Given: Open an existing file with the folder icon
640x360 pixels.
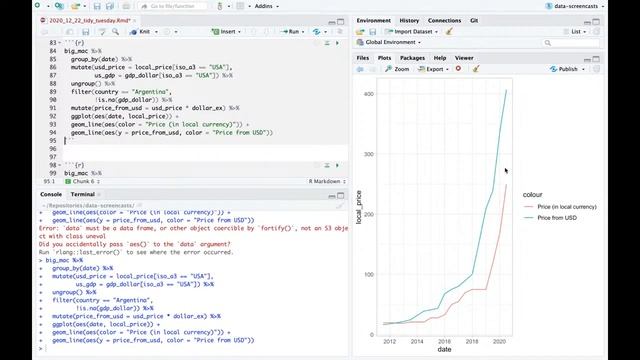Looking at the screenshot, I should [76, 6].
